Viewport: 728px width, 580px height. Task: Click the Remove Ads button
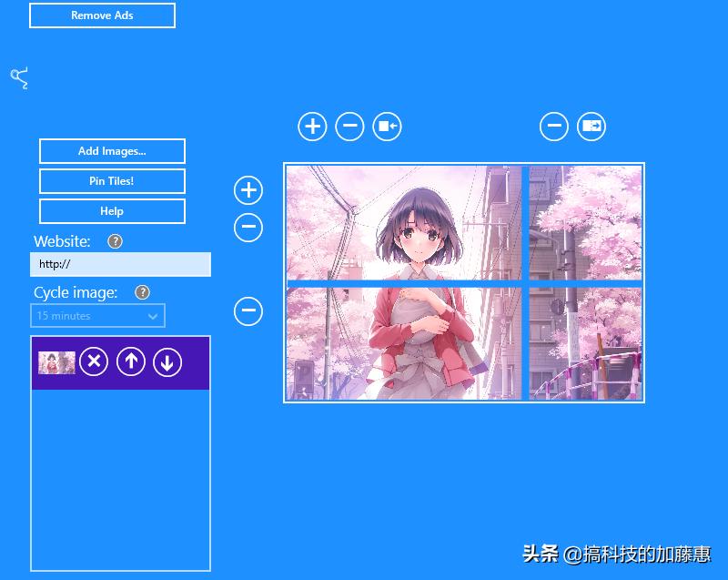pos(102,15)
